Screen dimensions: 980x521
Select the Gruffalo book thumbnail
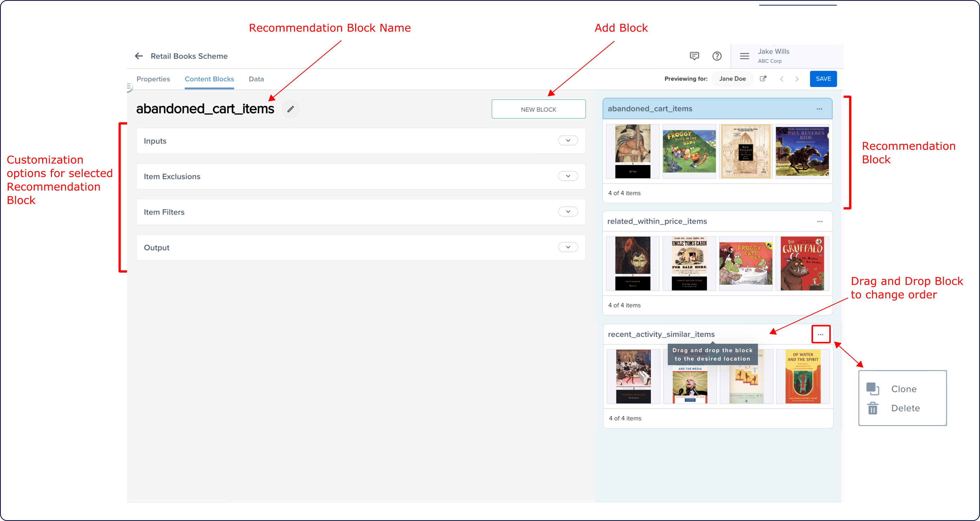(x=802, y=263)
